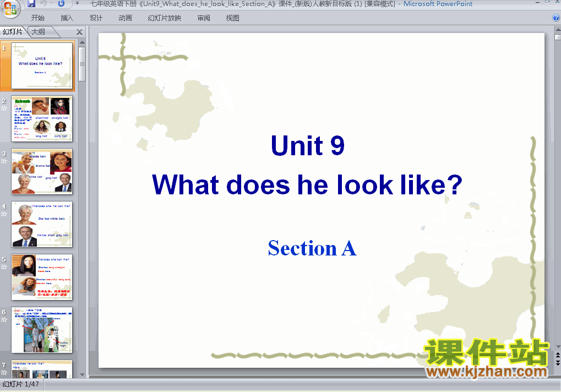The image size is (561, 392).
Task: Click thumbnail pane scroll down arrow
Action: point(82,375)
